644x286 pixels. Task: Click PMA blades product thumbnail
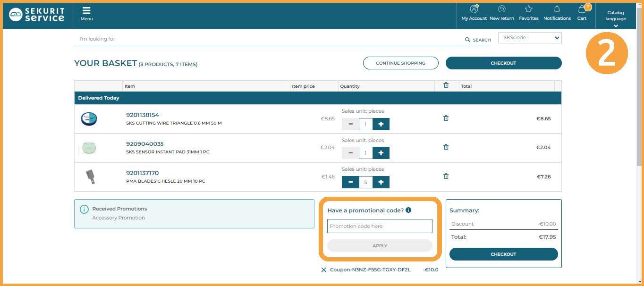90,177
